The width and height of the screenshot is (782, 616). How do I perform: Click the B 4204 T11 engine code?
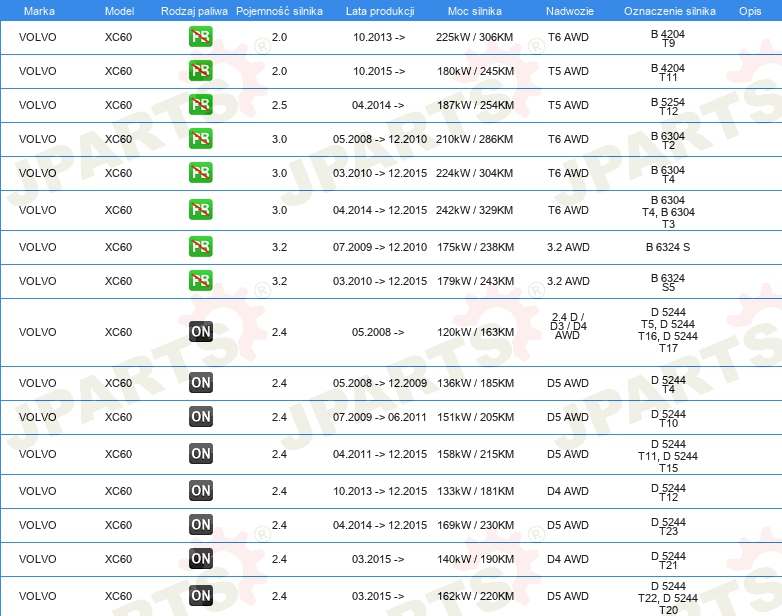point(668,72)
